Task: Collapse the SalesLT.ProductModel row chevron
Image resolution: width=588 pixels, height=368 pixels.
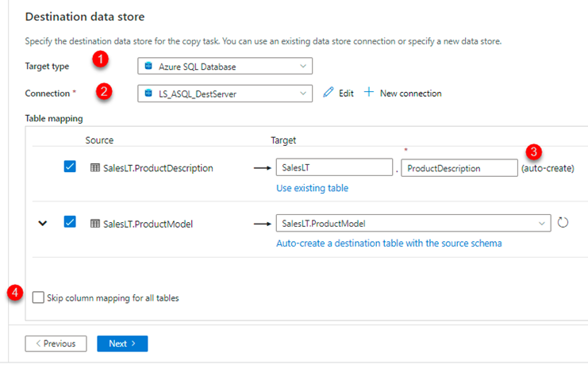Action: pos(43,224)
